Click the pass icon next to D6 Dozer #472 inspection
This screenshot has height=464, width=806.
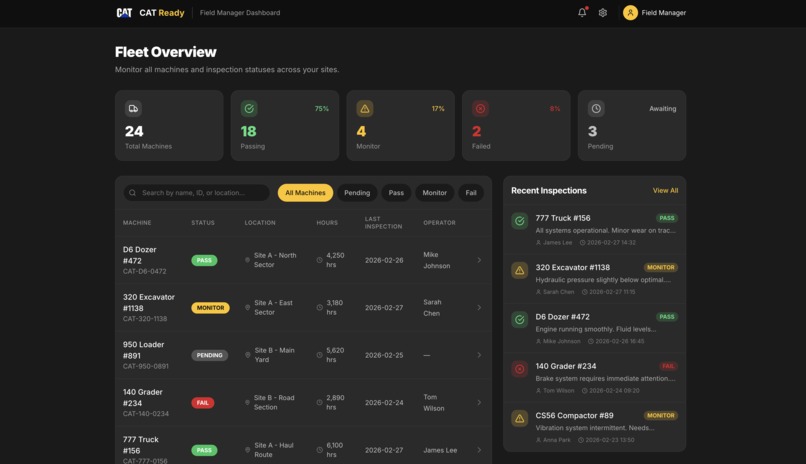[520, 320]
